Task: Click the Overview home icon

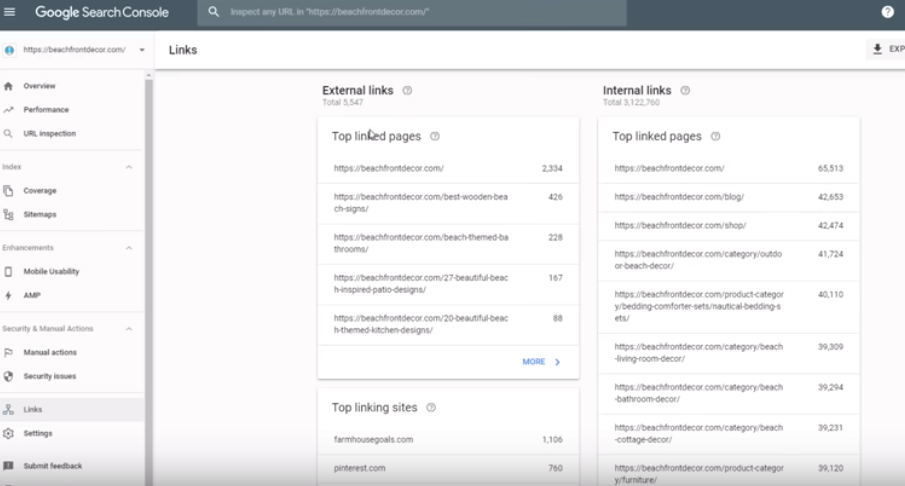Action: pyautogui.click(x=8, y=86)
